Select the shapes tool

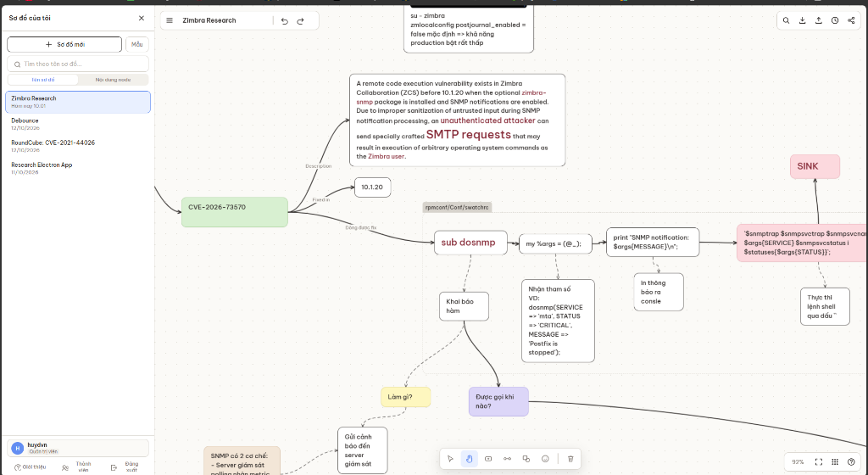[x=526, y=458]
